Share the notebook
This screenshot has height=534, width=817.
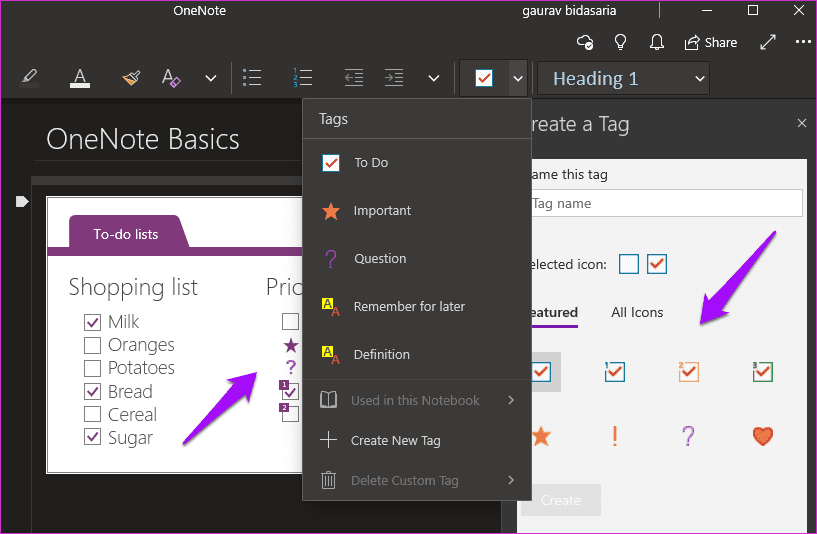click(x=711, y=43)
